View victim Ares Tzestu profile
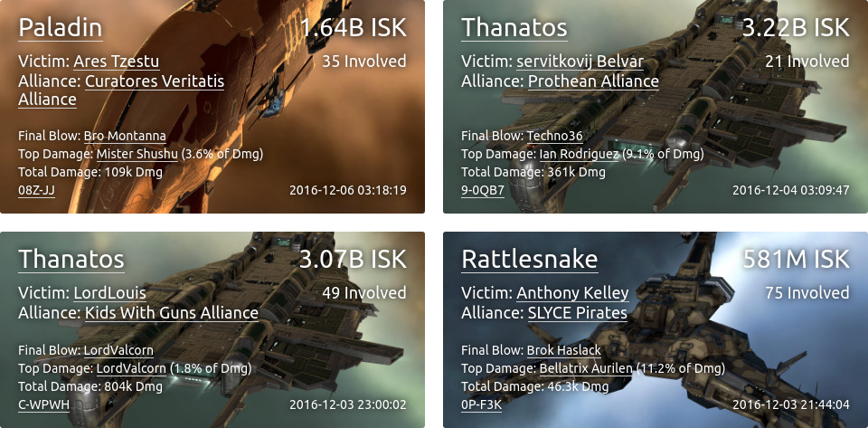The height and width of the screenshot is (428, 868). tap(117, 61)
